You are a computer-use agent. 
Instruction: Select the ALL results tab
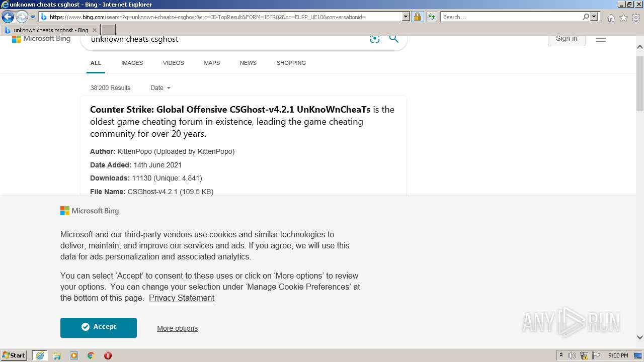(96, 63)
